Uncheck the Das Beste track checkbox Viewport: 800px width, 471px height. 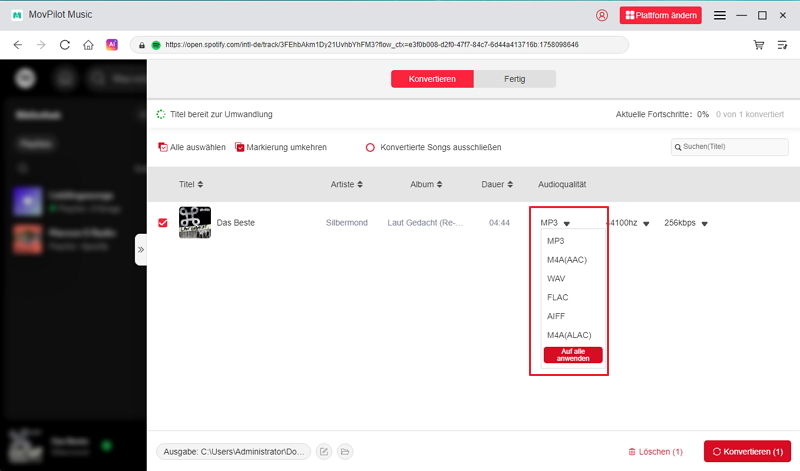pyautogui.click(x=163, y=222)
